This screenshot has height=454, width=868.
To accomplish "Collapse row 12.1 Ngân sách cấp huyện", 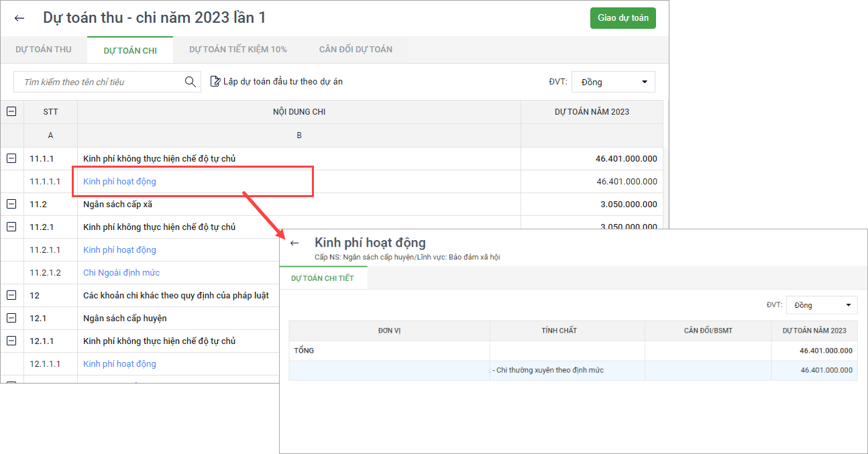I will [x=11, y=319].
